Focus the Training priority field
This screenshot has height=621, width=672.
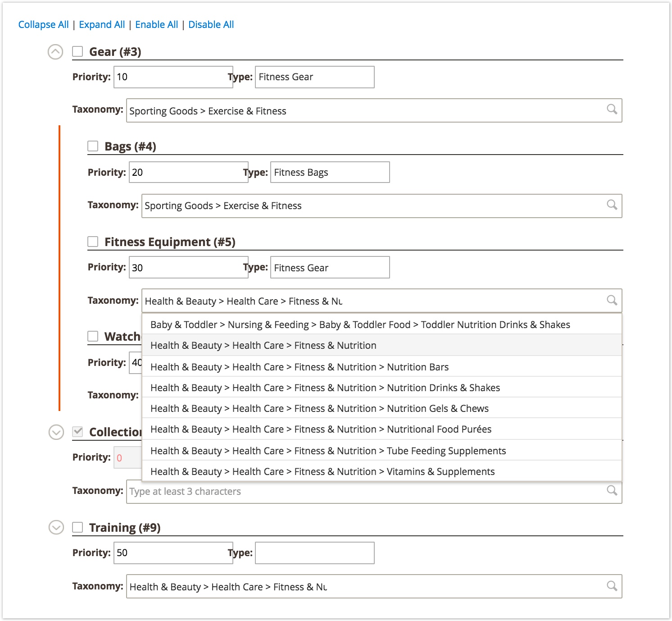[173, 553]
